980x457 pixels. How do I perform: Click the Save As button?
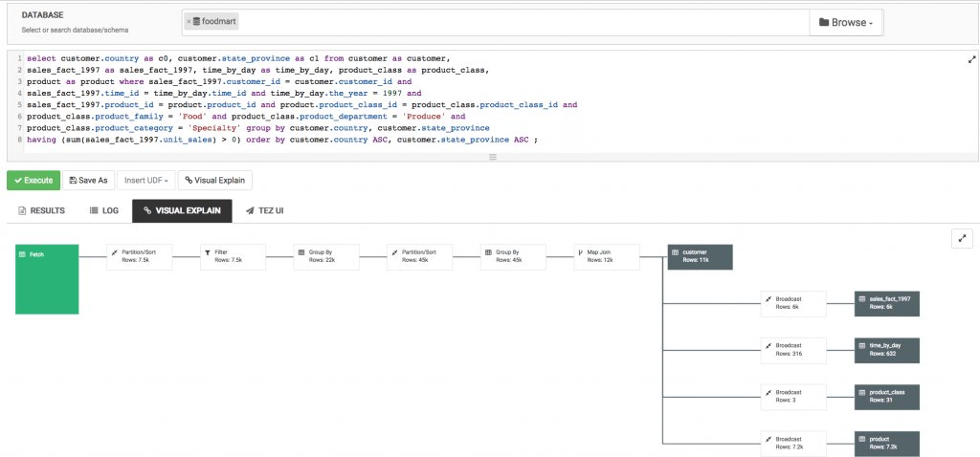[89, 181]
